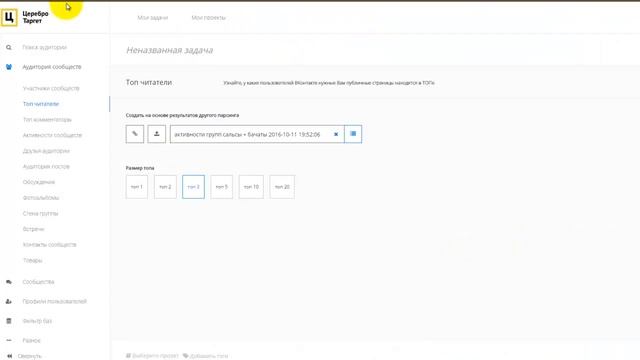Clear the selected parsing result with the X
Screen dimensions: 640x360
[336, 134]
